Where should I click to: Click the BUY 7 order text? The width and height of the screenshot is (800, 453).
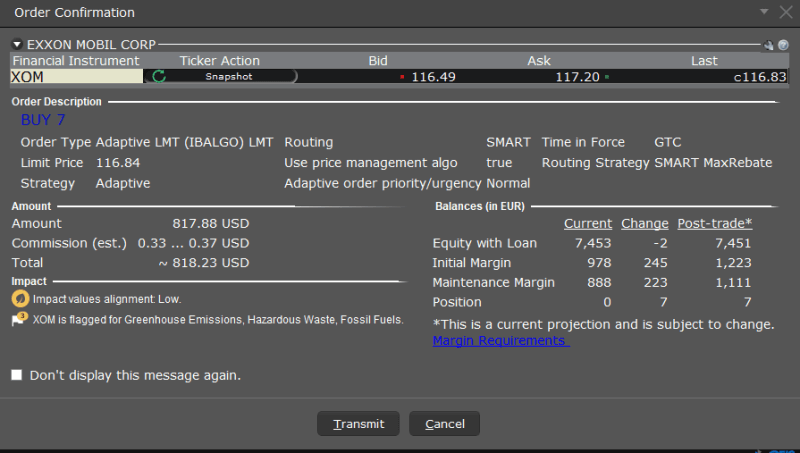43,120
